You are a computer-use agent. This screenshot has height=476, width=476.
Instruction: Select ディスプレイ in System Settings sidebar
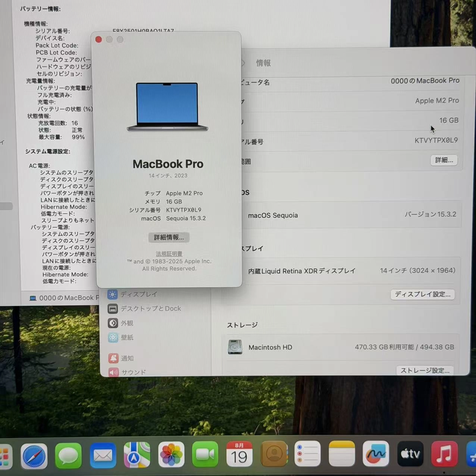tap(133, 294)
